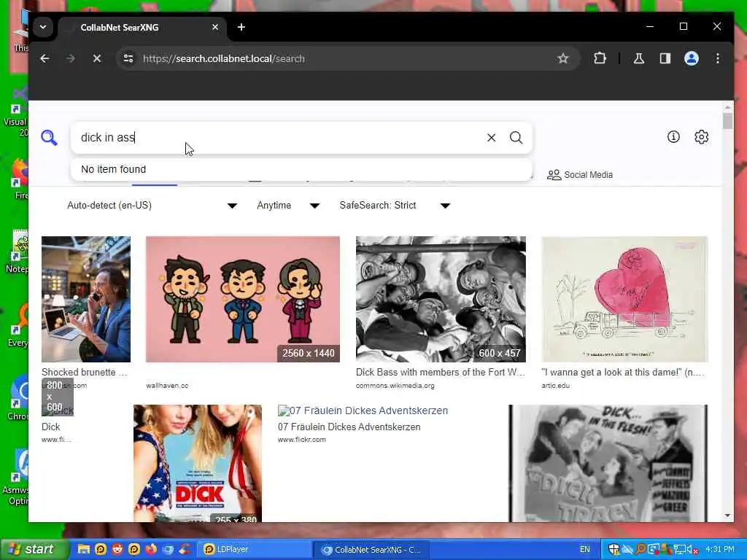
Task: Open the Firefox desktop shortcut
Action: tap(19, 179)
